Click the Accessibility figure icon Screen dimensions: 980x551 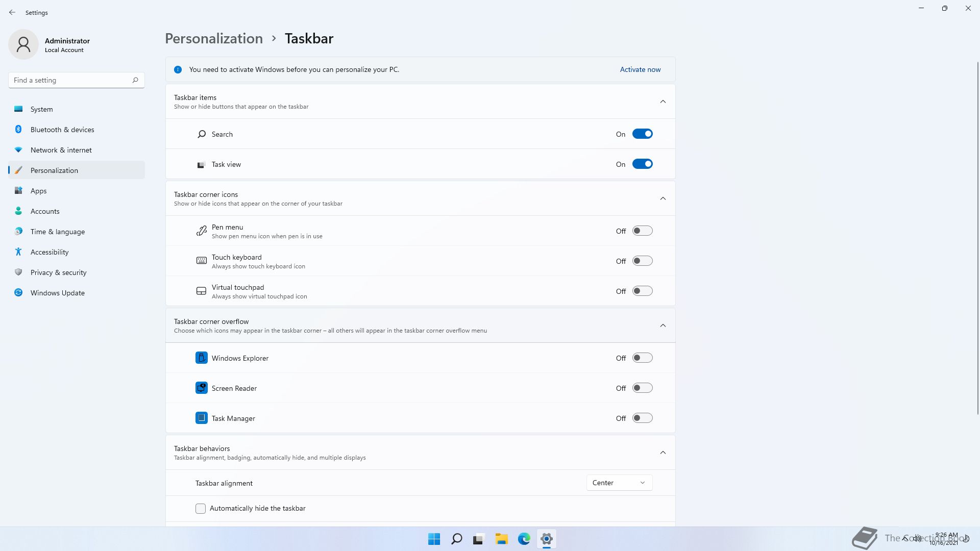[18, 252]
